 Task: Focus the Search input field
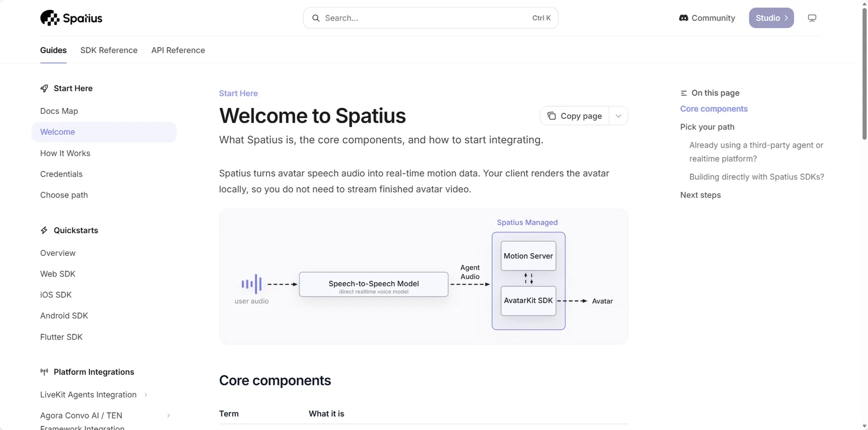point(431,18)
